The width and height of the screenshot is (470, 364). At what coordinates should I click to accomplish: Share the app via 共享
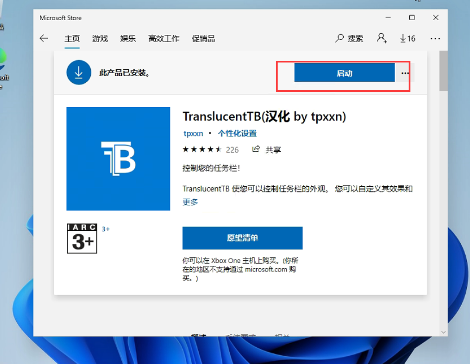click(267, 150)
